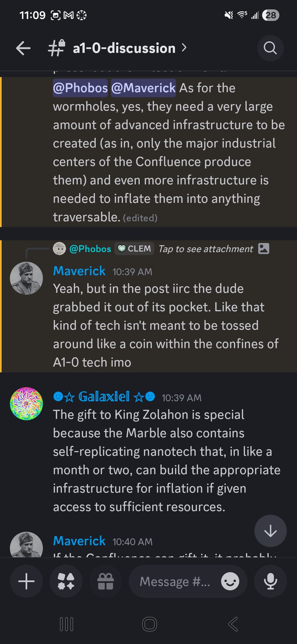Image resolution: width=297 pixels, height=644 pixels.
Task: Open the plus attachment menu
Action: 26,581
